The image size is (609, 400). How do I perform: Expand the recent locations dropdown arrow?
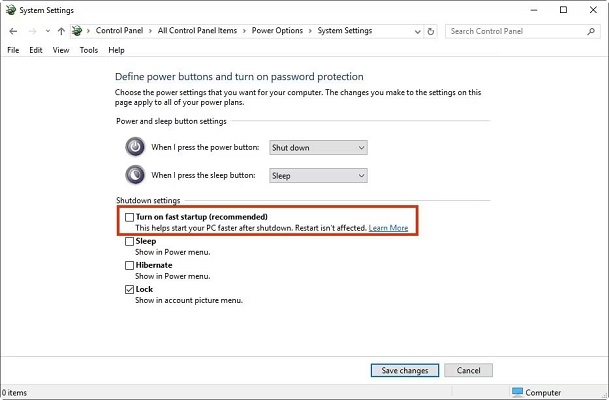(x=45, y=31)
